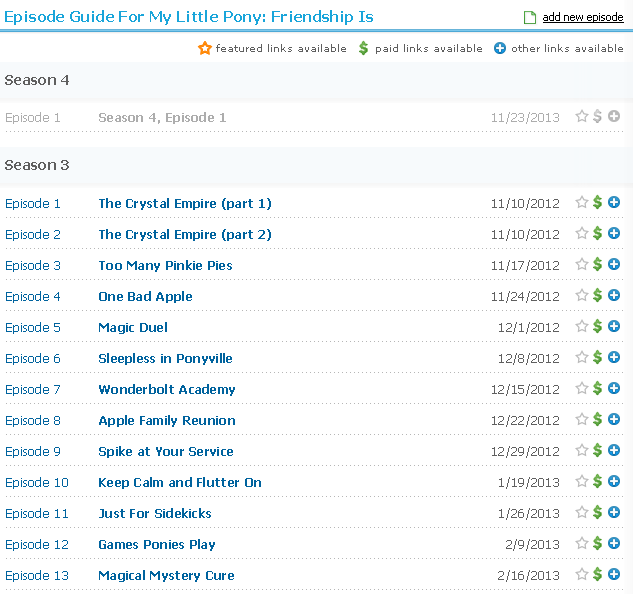Click the star icon for Too Many Pinkie Pies
Viewport: 633px width, 594px height.
[582, 264]
